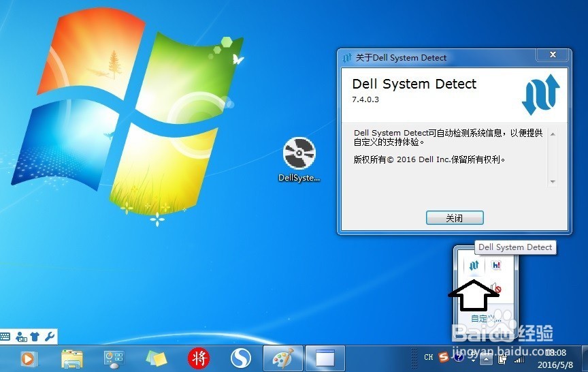Click the 关闭 button in the About dialog
The height and width of the screenshot is (372, 588).
(x=455, y=218)
